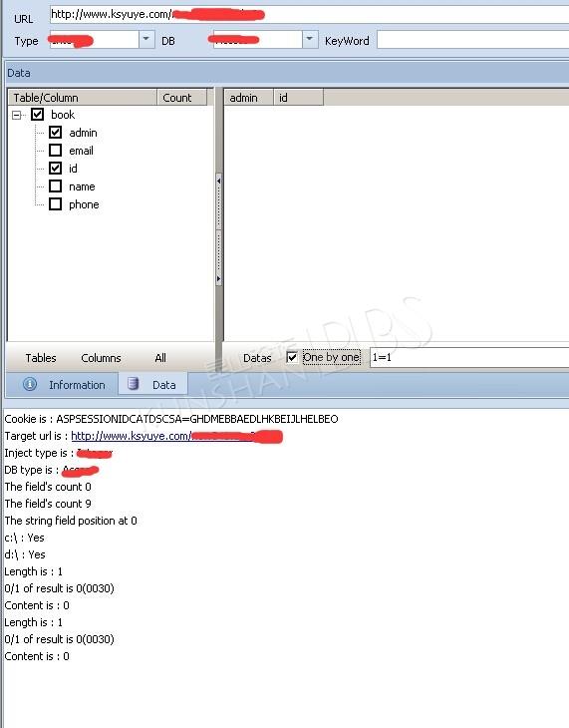
Task: Click the splitter's lower collapse arrow
Action: coord(218,279)
